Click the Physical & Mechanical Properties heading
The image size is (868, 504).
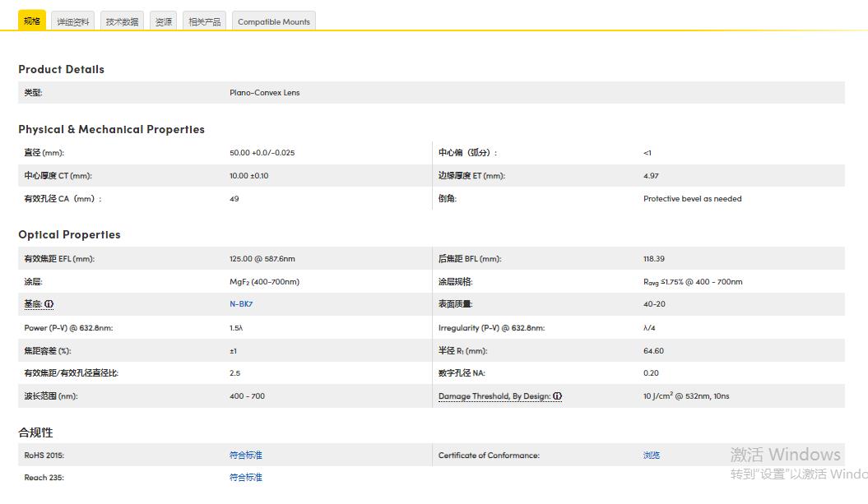point(111,130)
